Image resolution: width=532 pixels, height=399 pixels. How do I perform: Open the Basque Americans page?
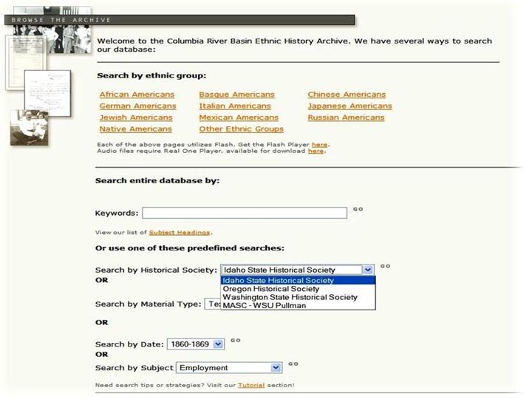(237, 95)
